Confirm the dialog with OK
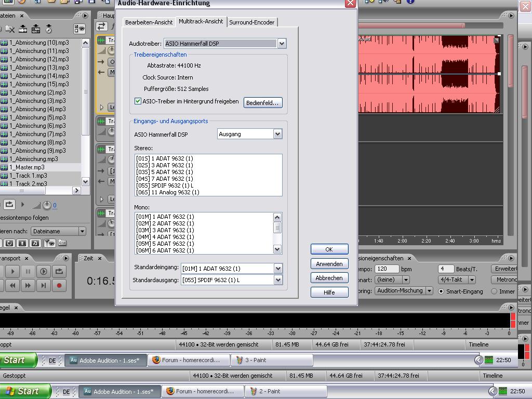 [x=329, y=249]
